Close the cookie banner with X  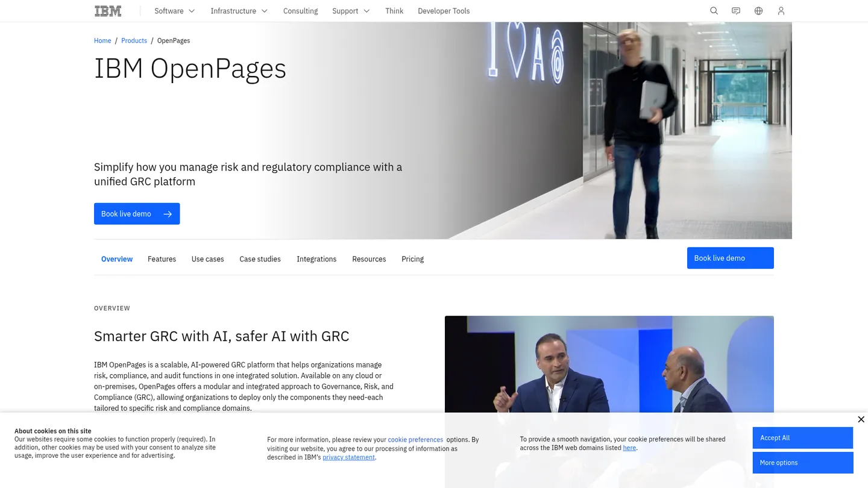tap(861, 419)
